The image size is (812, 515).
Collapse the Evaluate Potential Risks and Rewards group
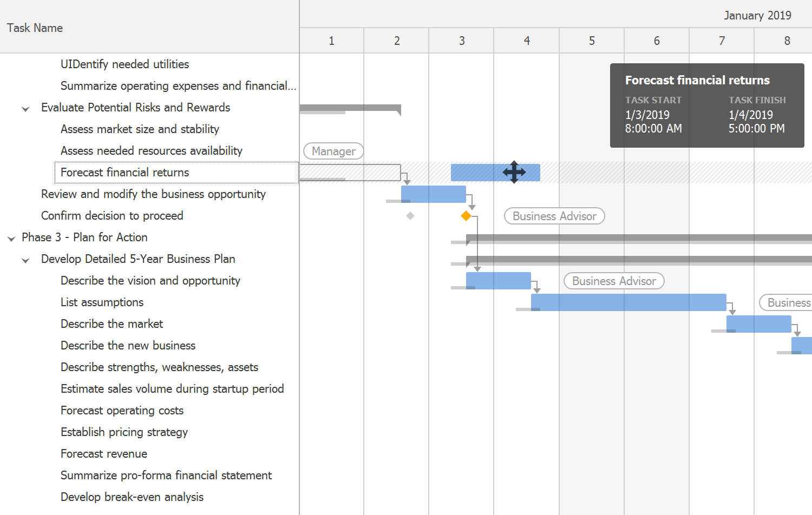[x=25, y=108]
